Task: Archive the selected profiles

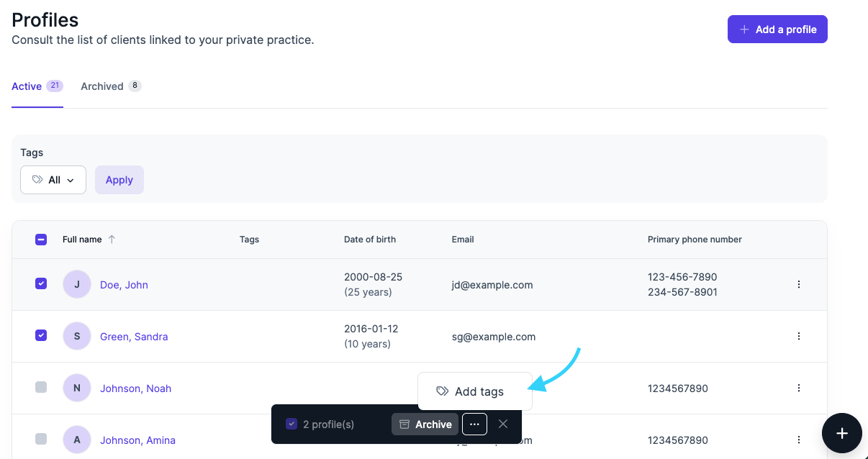Action: pyautogui.click(x=425, y=424)
